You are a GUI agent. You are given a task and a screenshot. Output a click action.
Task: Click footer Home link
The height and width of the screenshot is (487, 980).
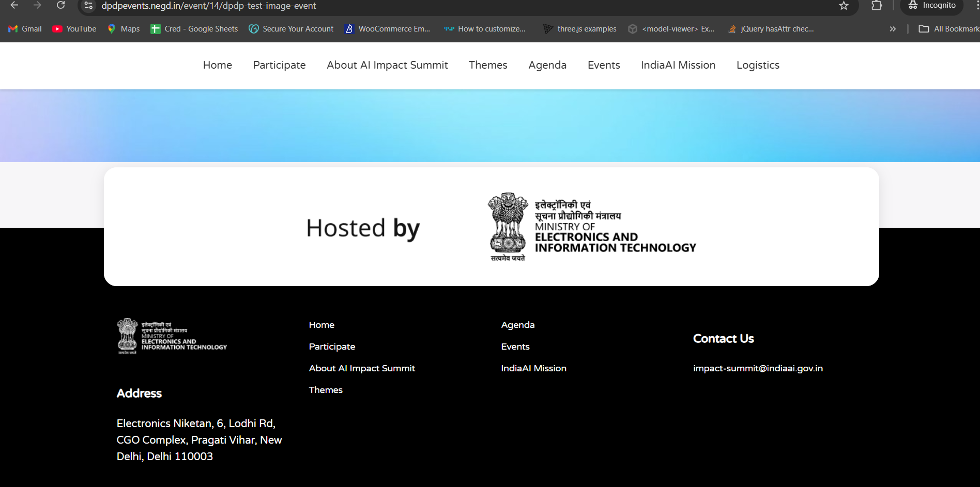[x=321, y=325]
